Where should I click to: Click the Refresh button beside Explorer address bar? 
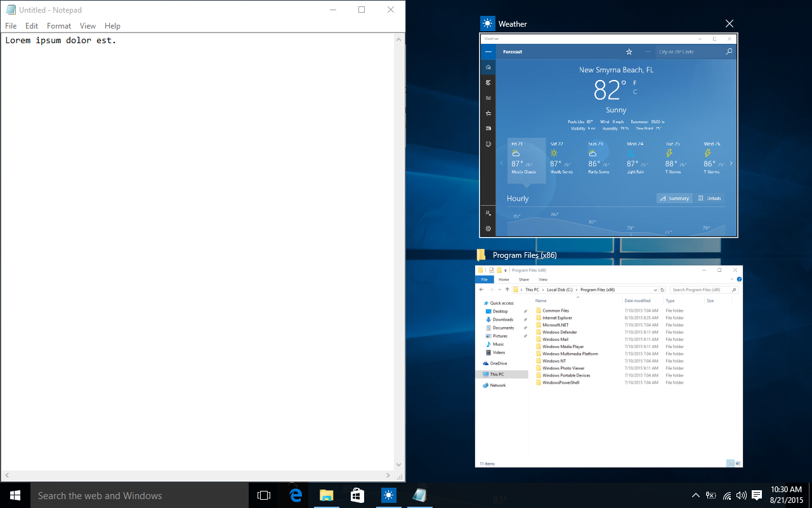662,290
